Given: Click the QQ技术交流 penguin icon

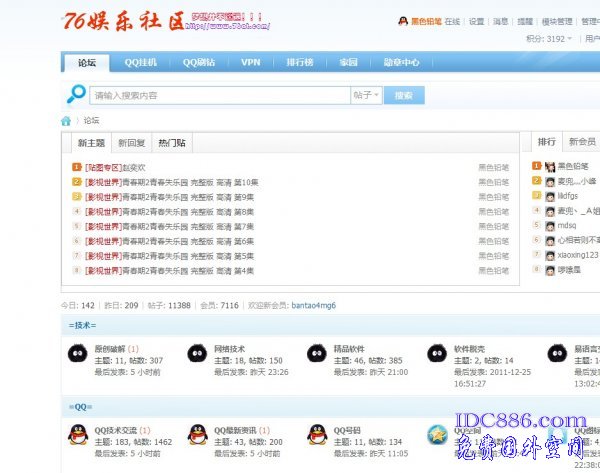Looking at the screenshot, I should [76, 434].
